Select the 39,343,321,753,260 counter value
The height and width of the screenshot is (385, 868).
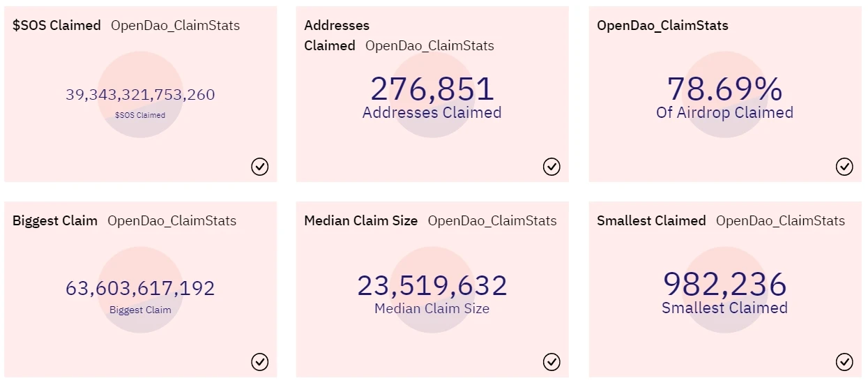tap(140, 95)
